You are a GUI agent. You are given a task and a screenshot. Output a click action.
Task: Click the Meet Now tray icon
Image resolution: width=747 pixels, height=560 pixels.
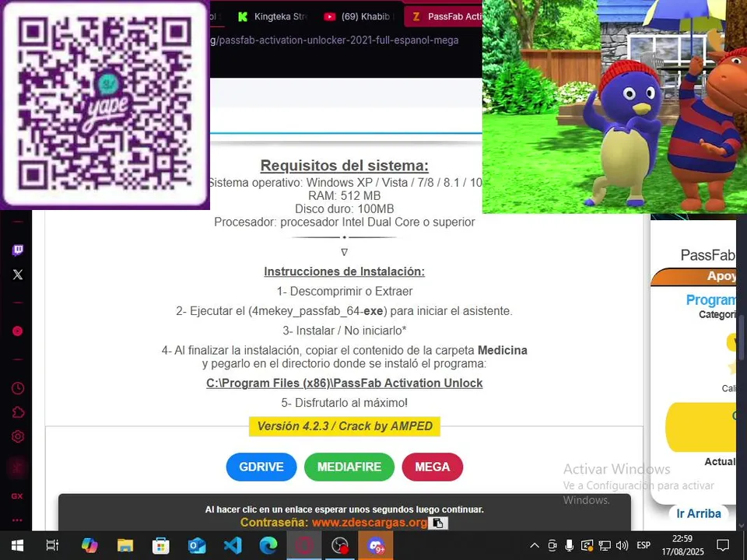pos(552,545)
